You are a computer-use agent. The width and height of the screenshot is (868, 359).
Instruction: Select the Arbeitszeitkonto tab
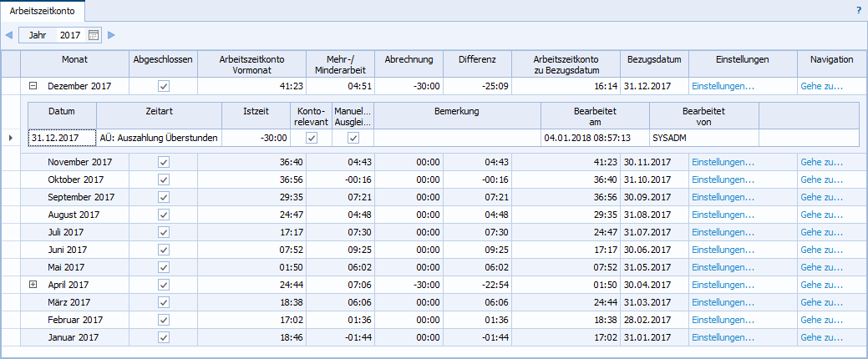pyautogui.click(x=34, y=11)
